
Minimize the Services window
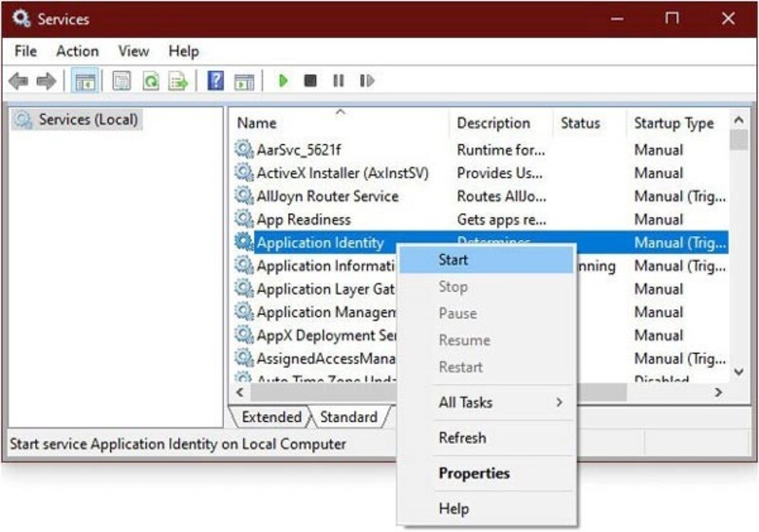[x=618, y=19]
